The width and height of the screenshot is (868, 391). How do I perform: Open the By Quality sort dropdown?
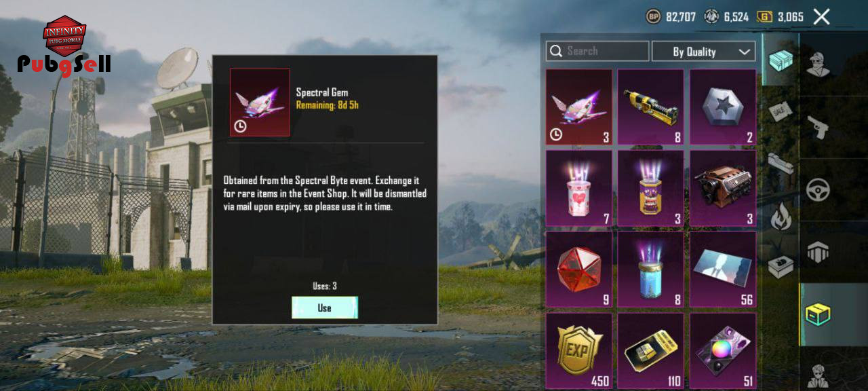tap(703, 52)
